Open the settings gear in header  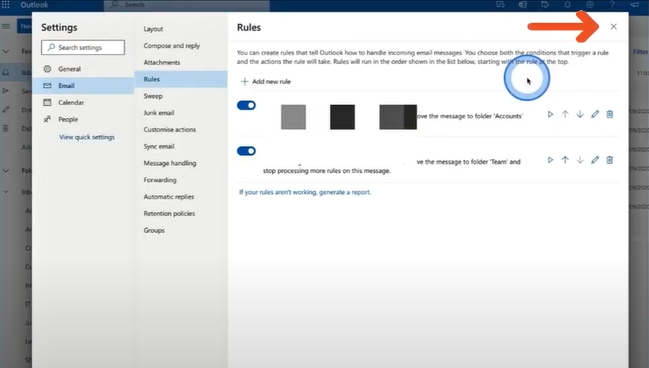590,5
